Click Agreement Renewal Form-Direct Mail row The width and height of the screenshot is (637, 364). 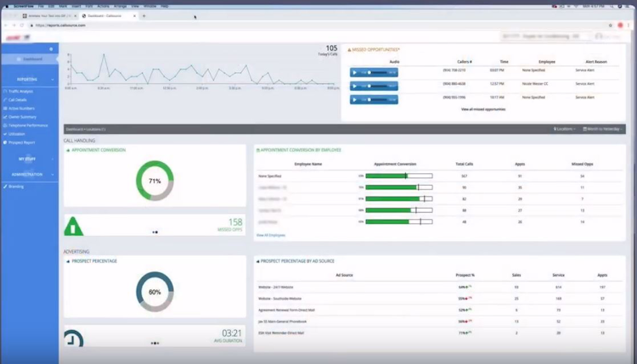(439, 310)
